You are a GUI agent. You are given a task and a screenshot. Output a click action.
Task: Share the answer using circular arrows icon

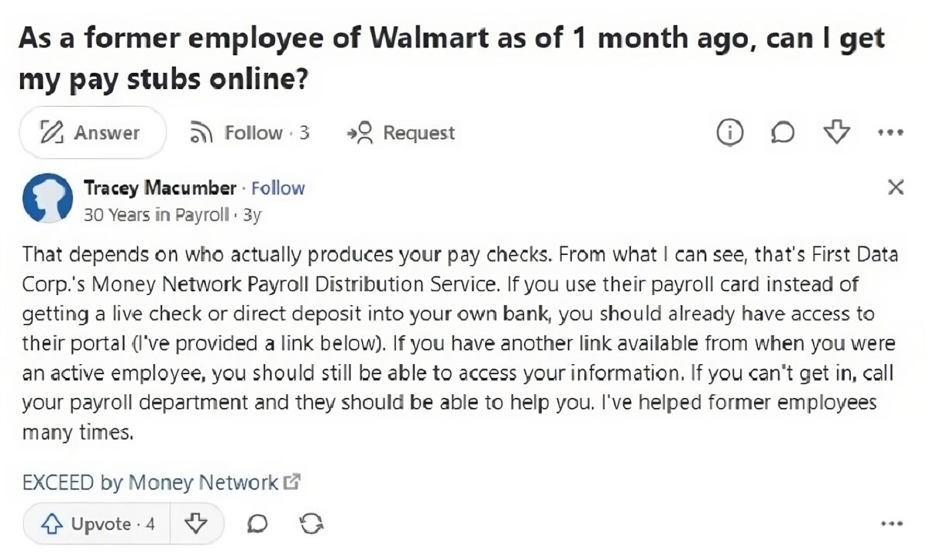[x=311, y=524]
